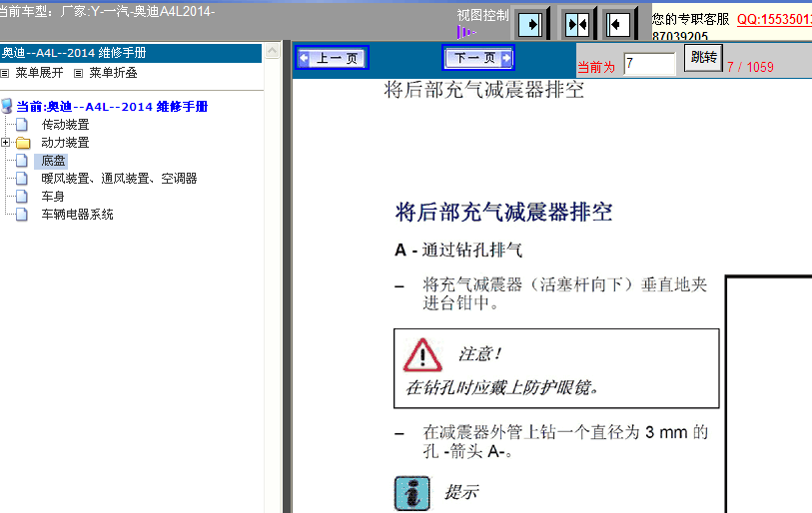This screenshot has width=812, height=513.
Task: Click the warning text 在钻孔时应戴上防护眼镜
Action: tap(502, 387)
